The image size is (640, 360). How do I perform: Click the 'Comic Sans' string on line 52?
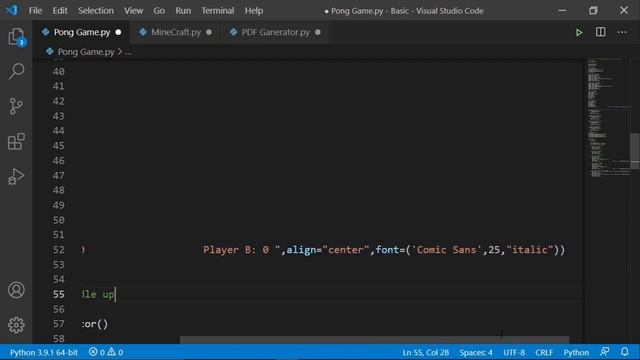click(446, 250)
